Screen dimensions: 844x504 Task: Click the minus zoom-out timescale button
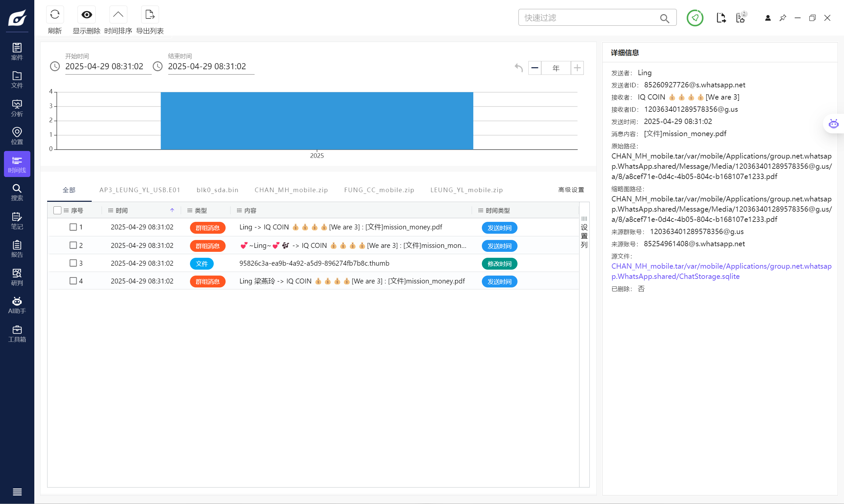[x=534, y=68]
